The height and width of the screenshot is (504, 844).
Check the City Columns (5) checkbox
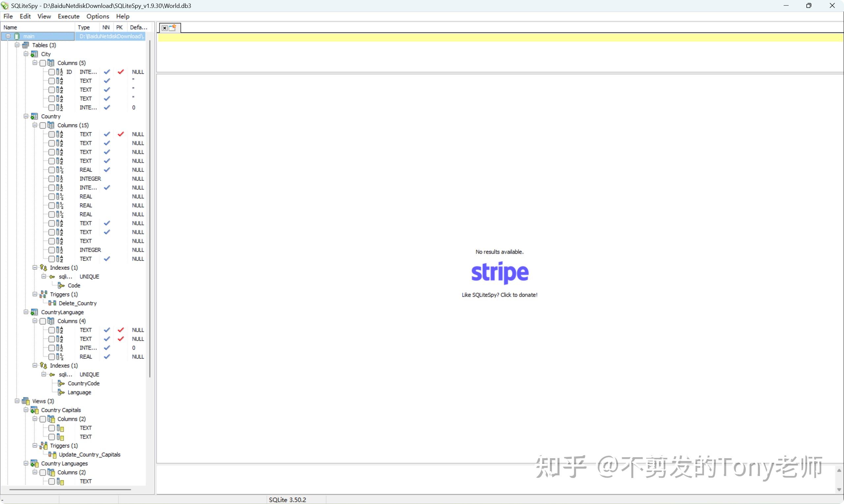point(43,63)
